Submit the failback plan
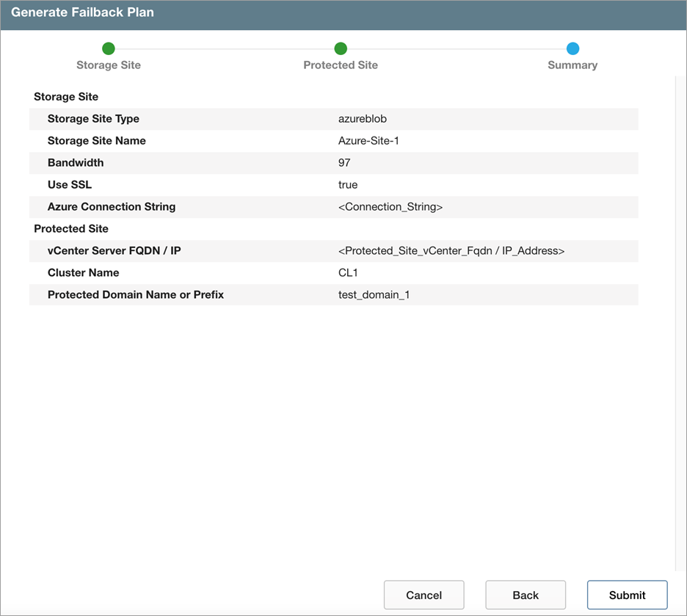 click(x=627, y=595)
